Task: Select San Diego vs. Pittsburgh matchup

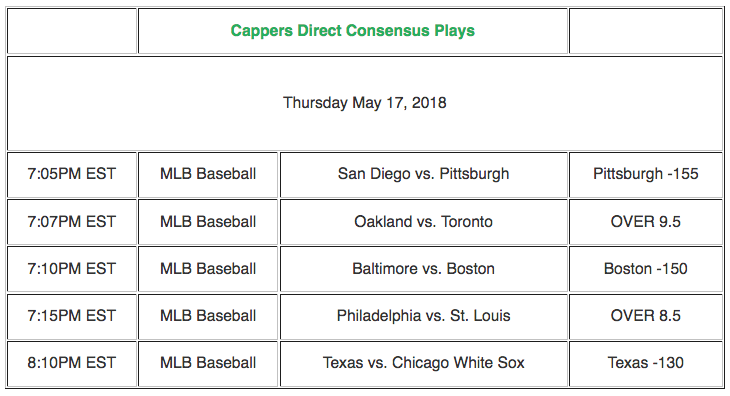Action: pyautogui.click(x=423, y=174)
